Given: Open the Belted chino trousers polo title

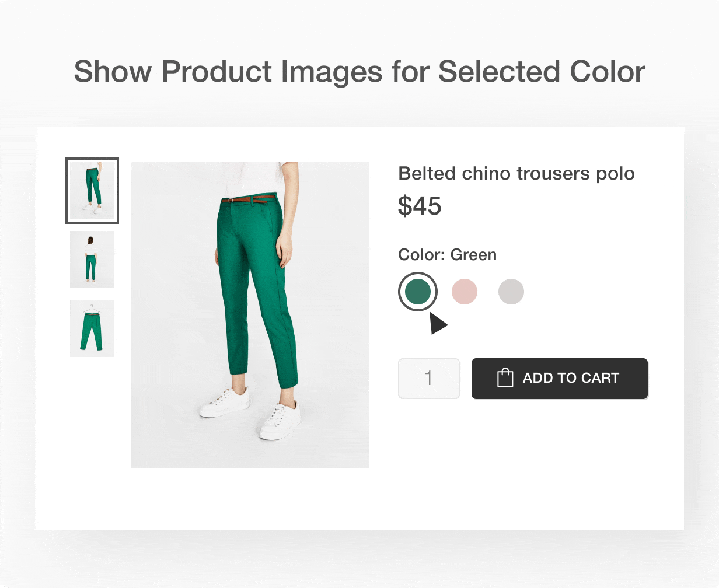Looking at the screenshot, I should [516, 174].
